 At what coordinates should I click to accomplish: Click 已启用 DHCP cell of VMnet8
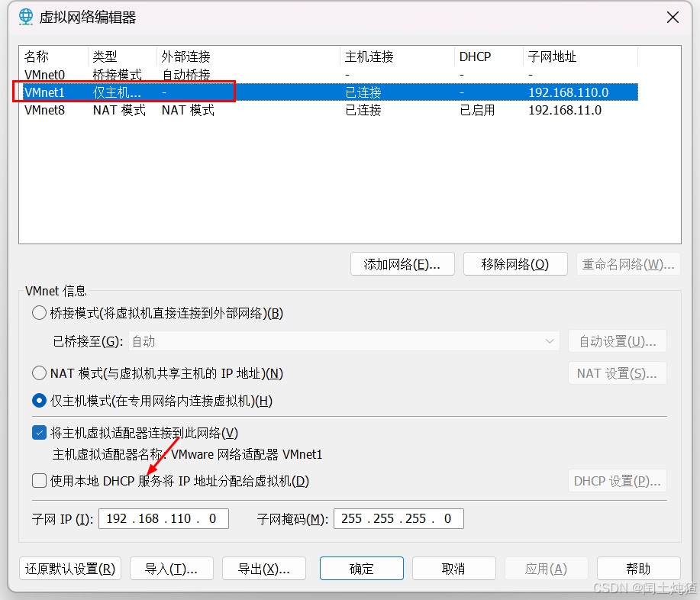477,110
